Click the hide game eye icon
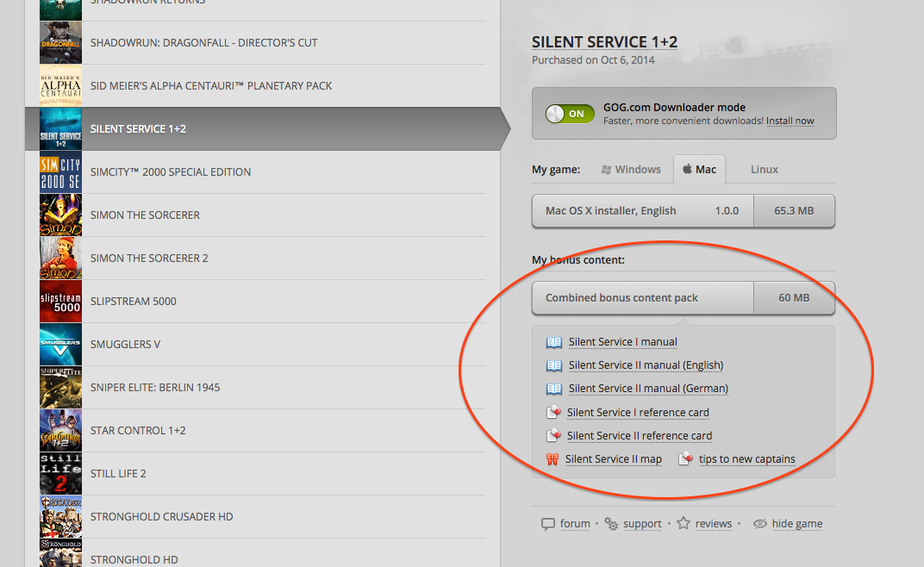This screenshot has width=924, height=567. coord(760,523)
